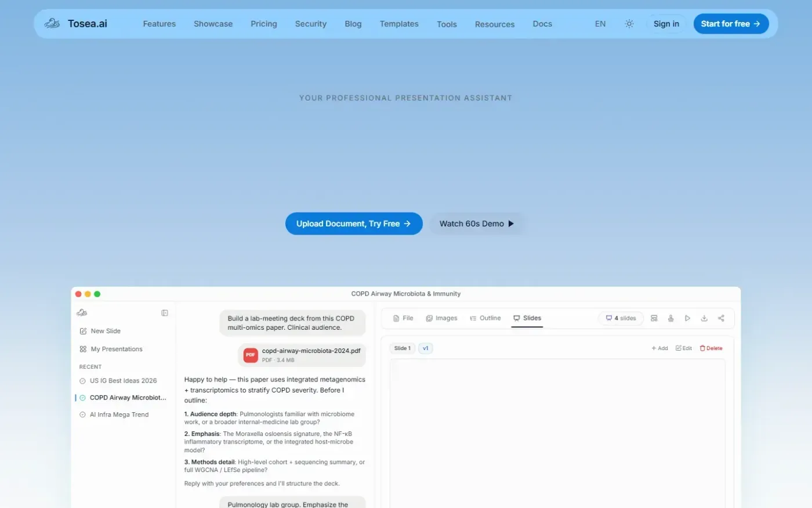Open the v1 version selector
This screenshot has height=508, width=812.
(x=425, y=348)
